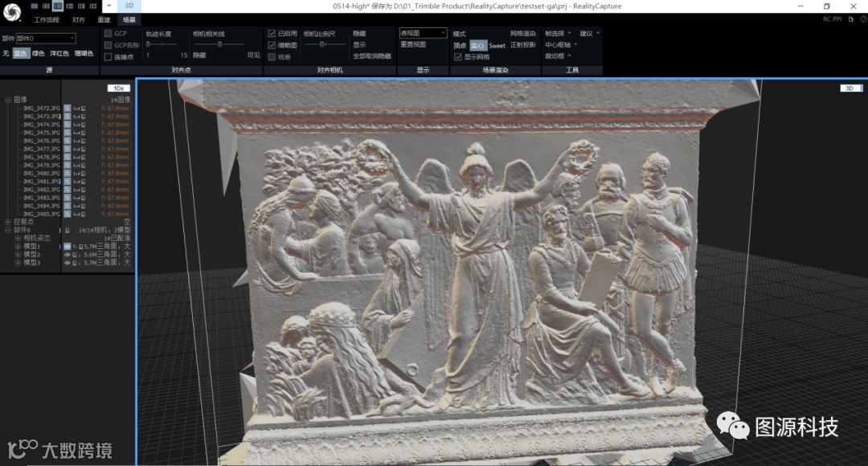This screenshot has height=466, width=868.
Task: Select the two-pane side-by-side layout icon
Action: click(46, 6)
